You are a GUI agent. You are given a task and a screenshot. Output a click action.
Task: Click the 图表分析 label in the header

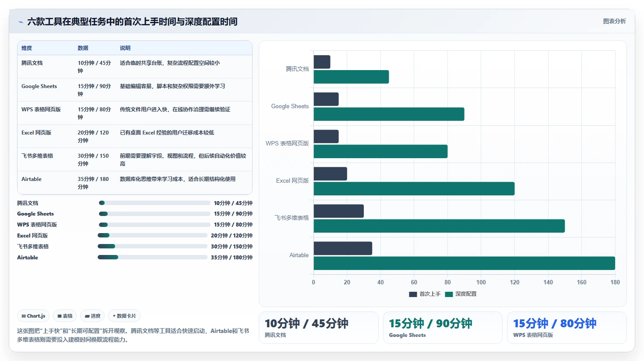click(614, 21)
